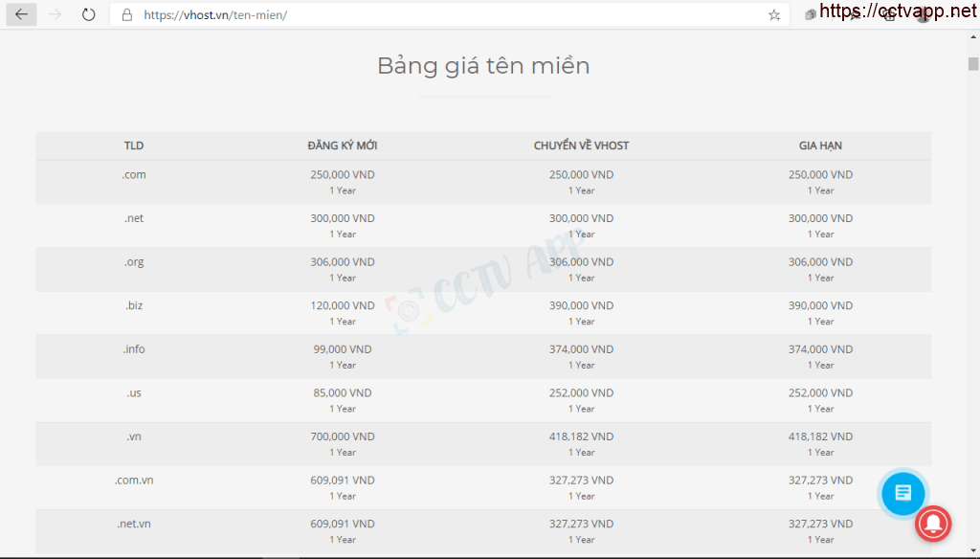Click scrollbar down arrow at bottom right
The image size is (980, 559).
click(972, 551)
